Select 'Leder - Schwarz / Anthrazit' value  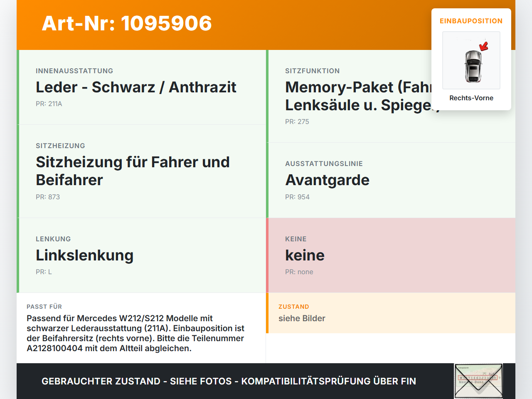[136, 87]
